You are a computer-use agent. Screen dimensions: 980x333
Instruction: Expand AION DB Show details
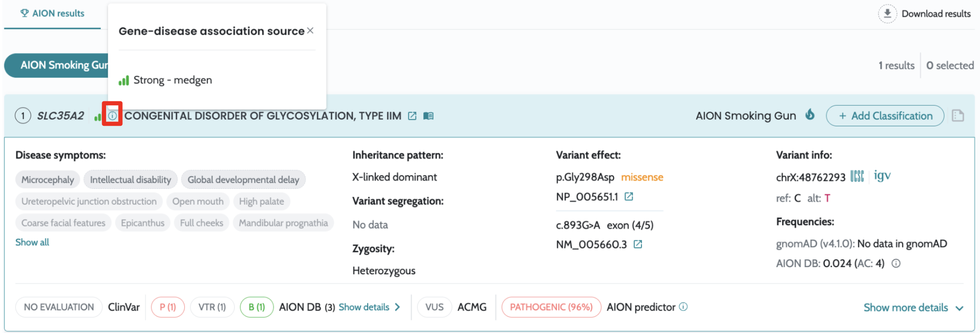tap(369, 307)
